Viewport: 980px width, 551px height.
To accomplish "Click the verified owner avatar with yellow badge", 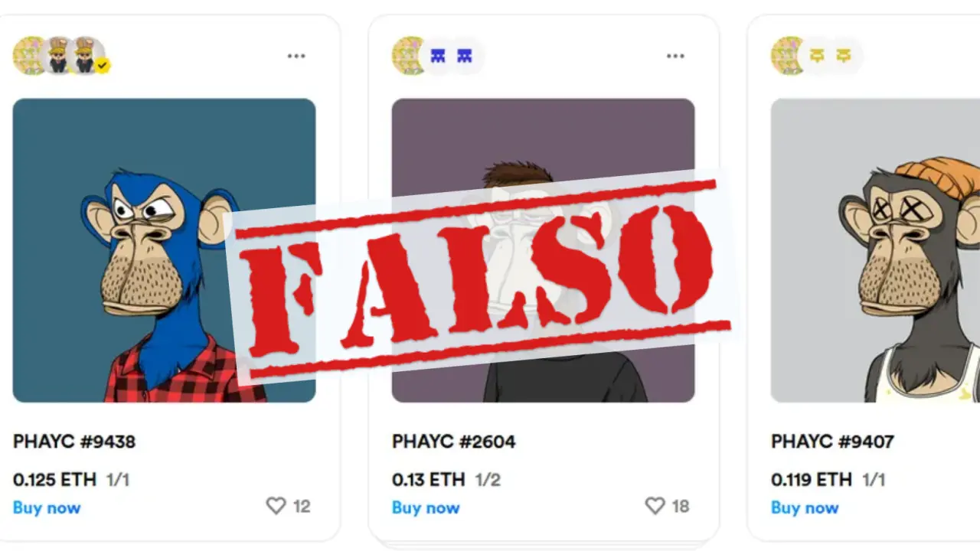I will tap(88, 55).
